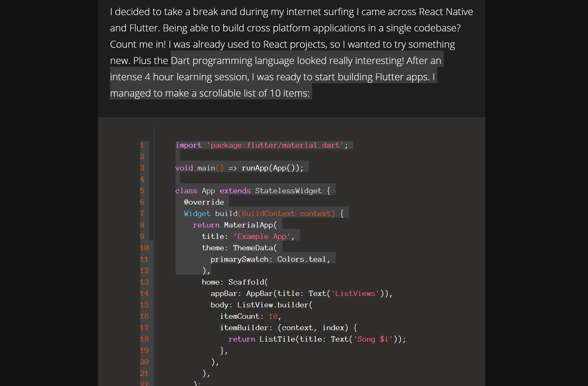Click line number 16 in the gutter
Image resolution: width=588 pixels, height=386 pixels.
(x=144, y=316)
